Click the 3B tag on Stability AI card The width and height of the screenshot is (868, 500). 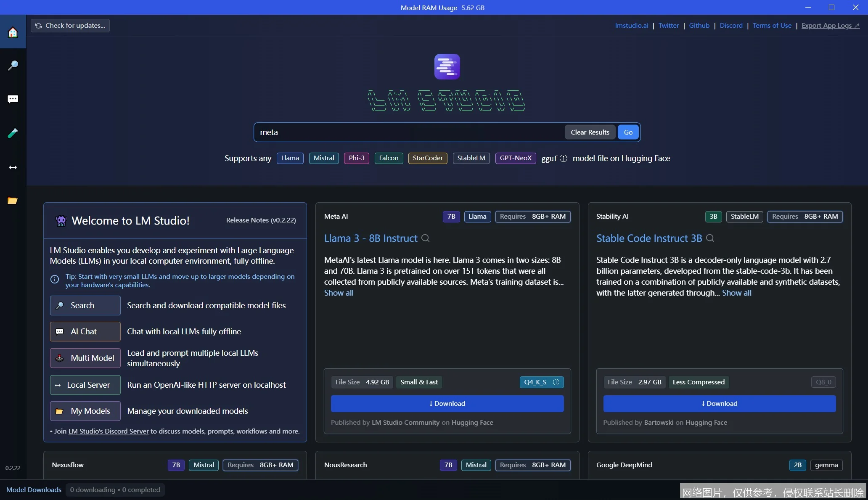(x=714, y=217)
